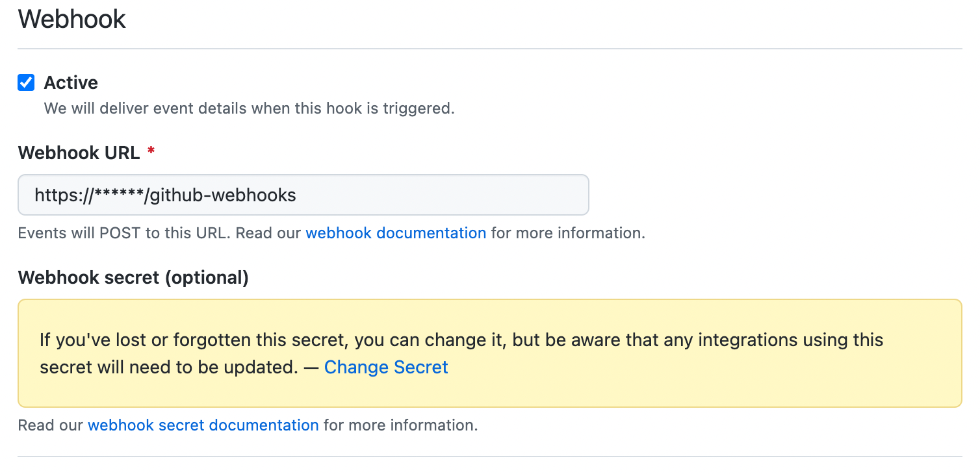Open the webhook secret documentation link
The width and height of the screenshot is (980, 474).
point(203,425)
